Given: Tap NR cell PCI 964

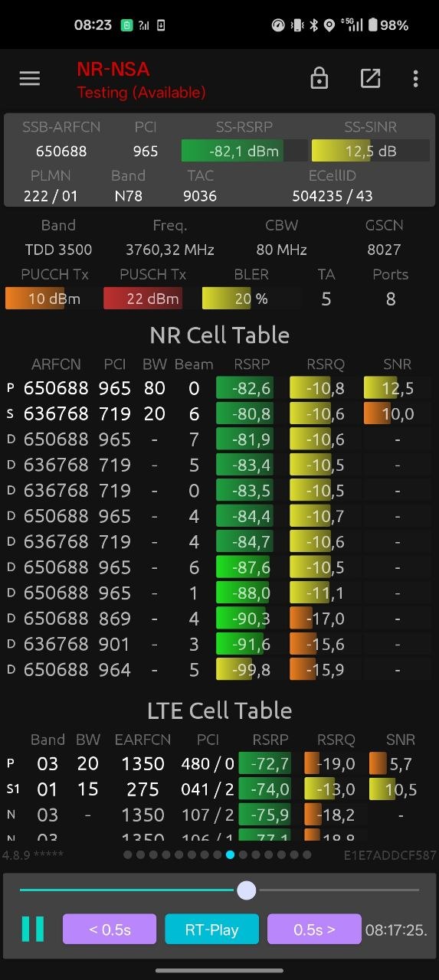Looking at the screenshot, I should 115,670.
